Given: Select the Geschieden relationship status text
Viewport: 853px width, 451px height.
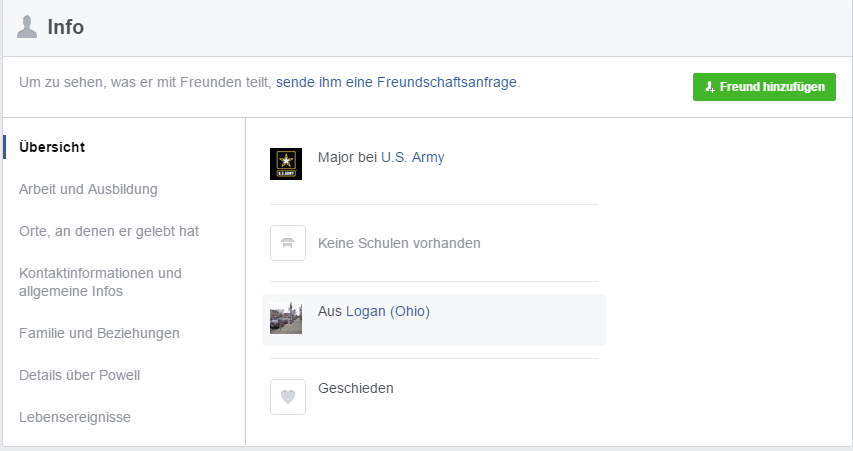Looking at the screenshot, I should [x=356, y=388].
